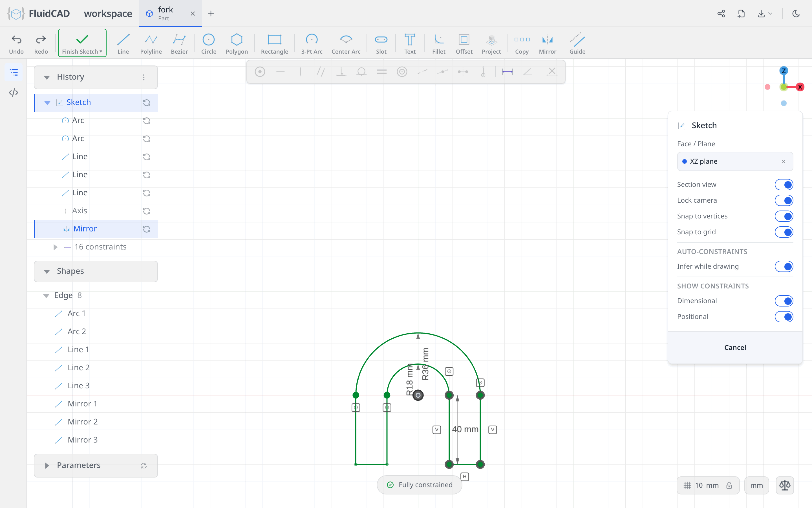This screenshot has height=508, width=812.
Task: Select the Offset tool
Action: coord(464,43)
